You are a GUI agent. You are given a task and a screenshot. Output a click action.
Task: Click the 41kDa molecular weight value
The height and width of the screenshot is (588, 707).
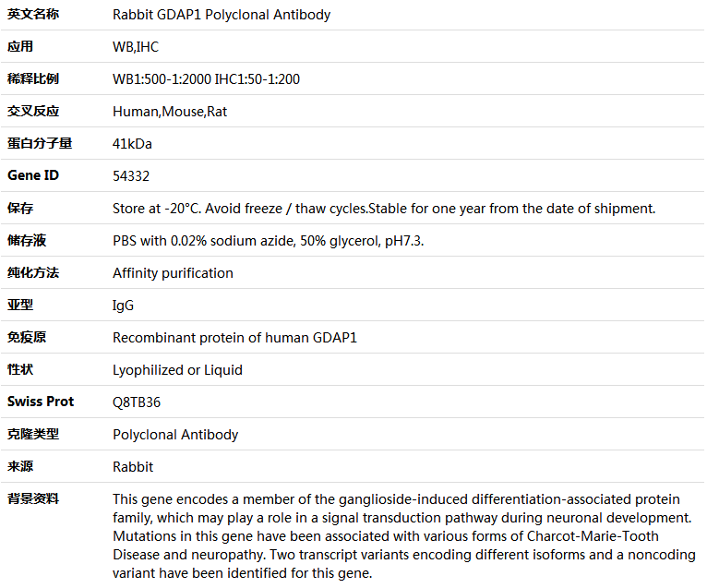tap(132, 144)
